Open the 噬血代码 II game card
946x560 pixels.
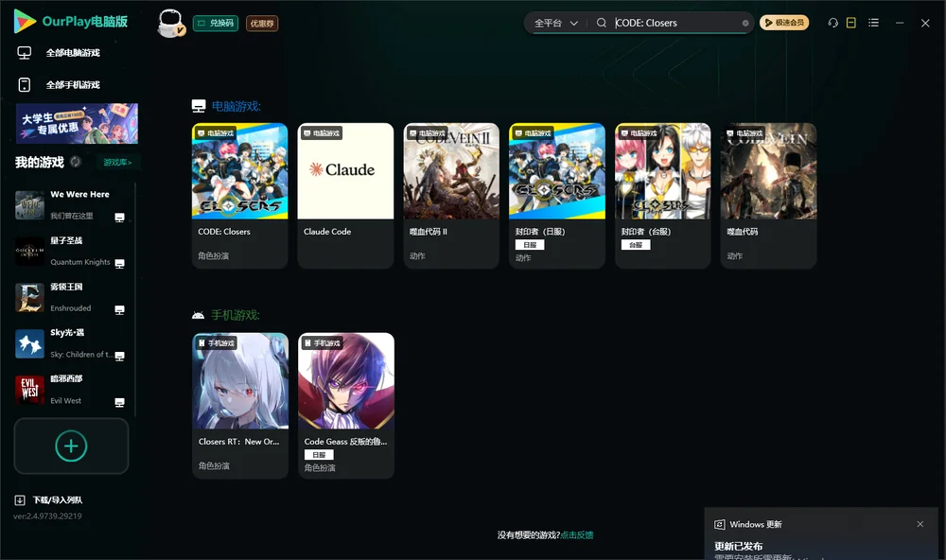(451, 196)
